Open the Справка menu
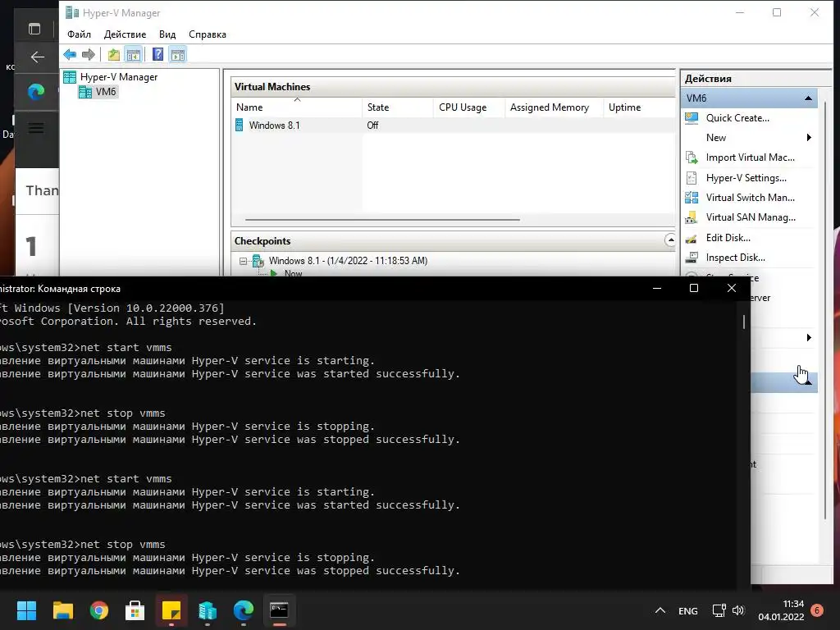The height and width of the screenshot is (630, 840). [x=208, y=34]
